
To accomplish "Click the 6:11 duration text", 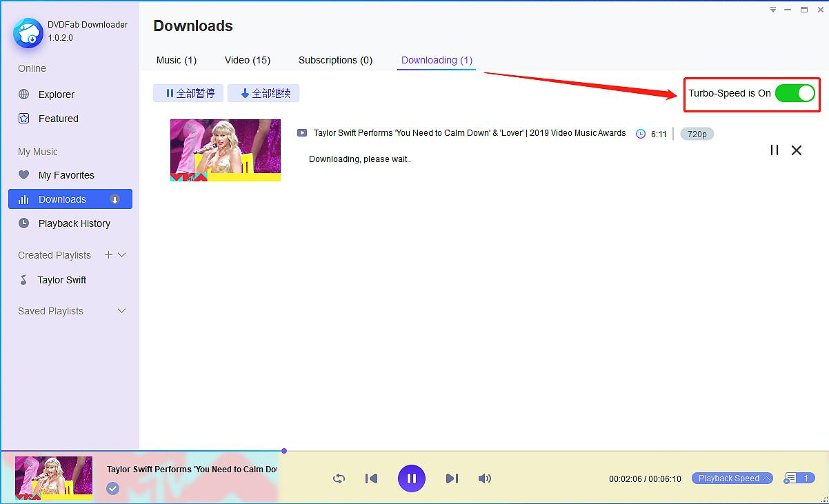I will [x=659, y=134].
